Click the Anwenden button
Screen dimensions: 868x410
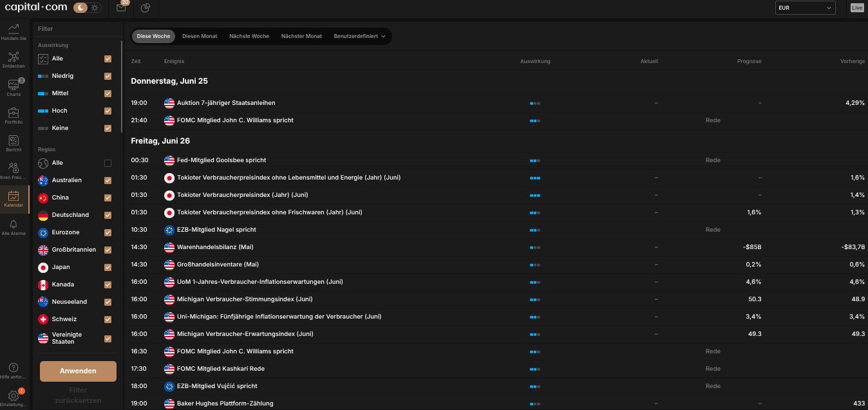78,371
